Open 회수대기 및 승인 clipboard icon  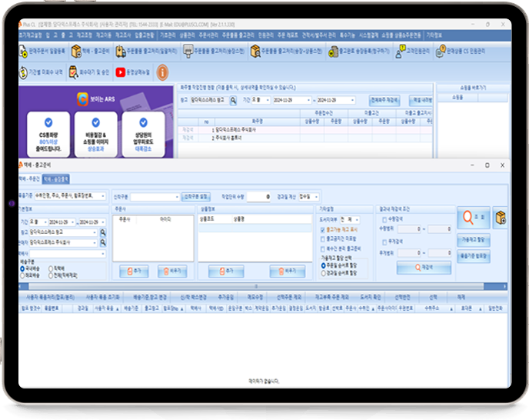coord(73,72)
